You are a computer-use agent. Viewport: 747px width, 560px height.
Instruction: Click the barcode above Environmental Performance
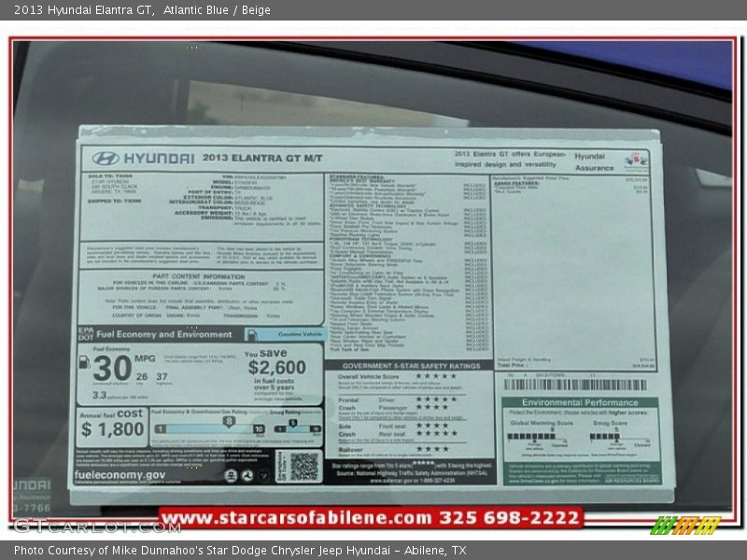pyautogui.click(x=575, y=385)
